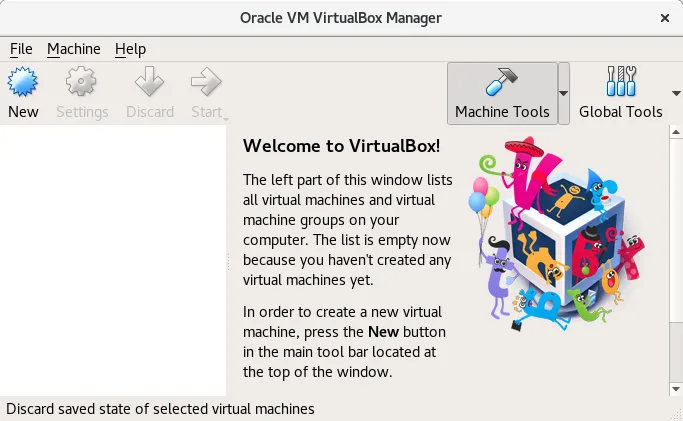Select the Global Tools button
683x421 pixels.
620,93
